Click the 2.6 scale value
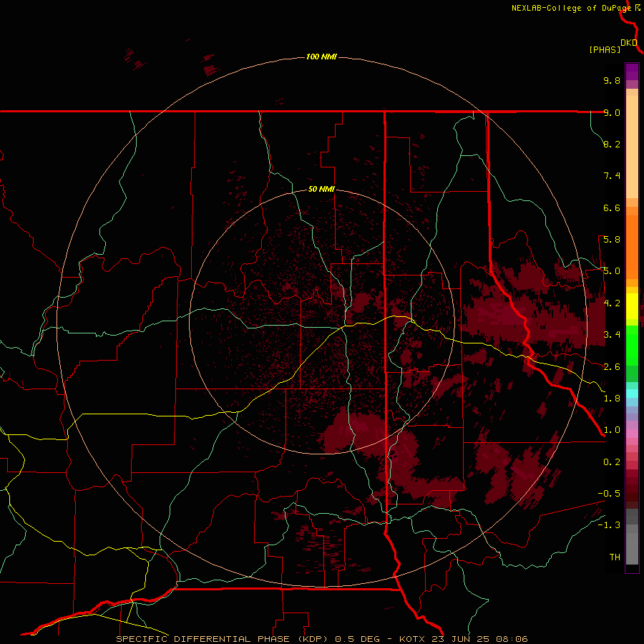The height and width of the screenshot is (644, 644). [612, 367]
